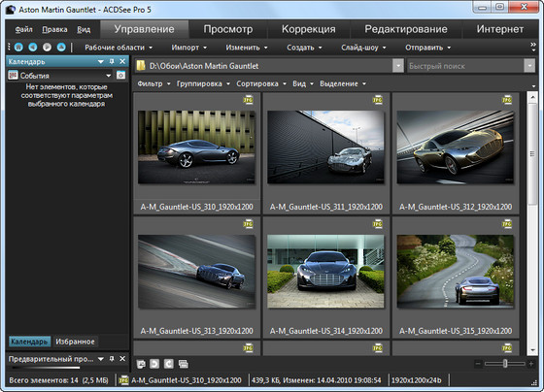The image size is (544, 392).
Task: Click the grey Forward arrow icon
Action: [x=47, y=48]
